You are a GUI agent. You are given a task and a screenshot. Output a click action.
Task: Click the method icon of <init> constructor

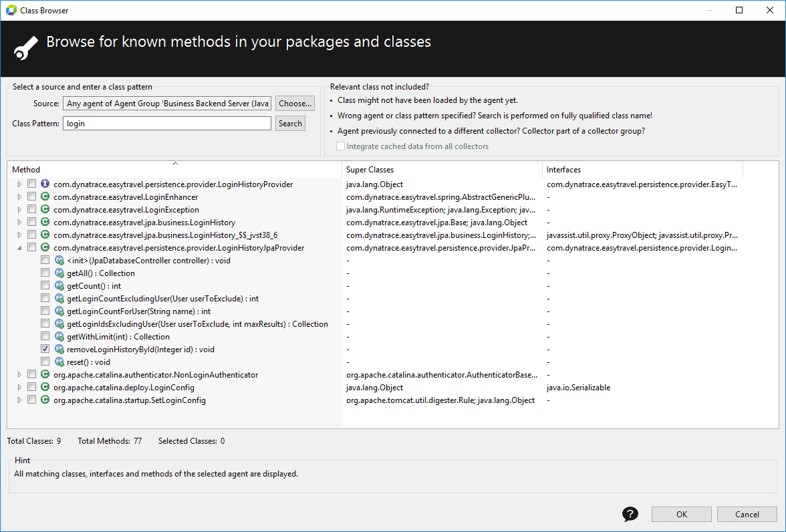tap(59, 260)
